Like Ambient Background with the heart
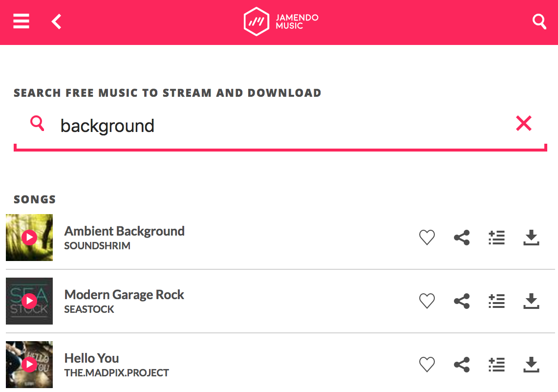558x392 pixels. (427, 238)
